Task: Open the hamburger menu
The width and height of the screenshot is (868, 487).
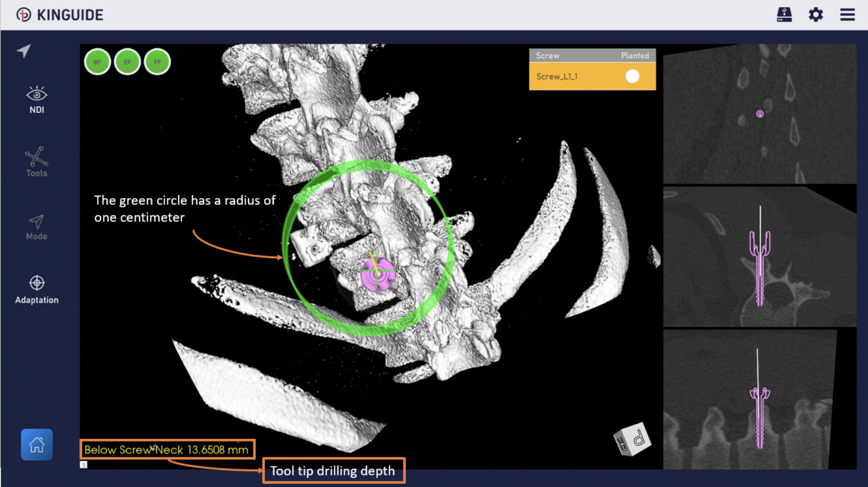Action: pos(847,15)
